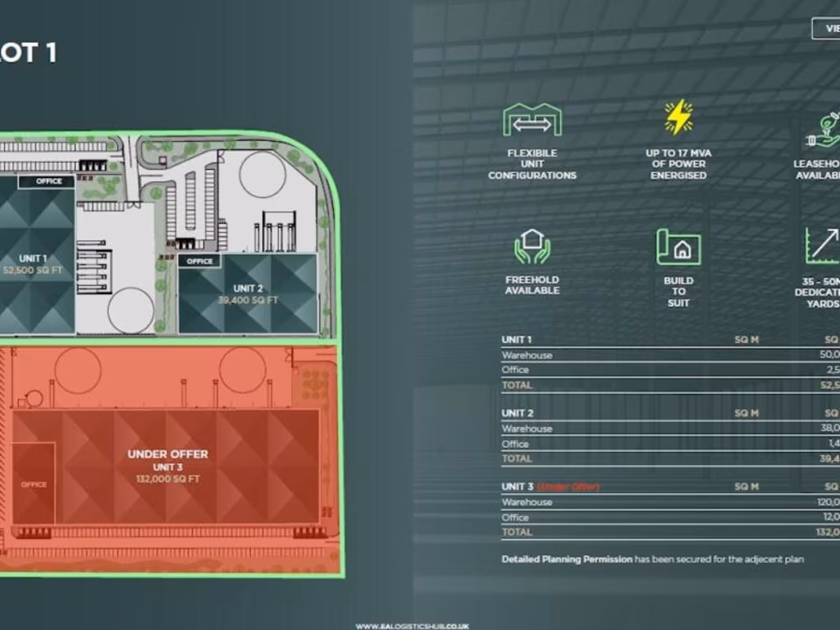Click the Office block inside Unit 3
Viewport: 840px width, 630px height.
34,484
